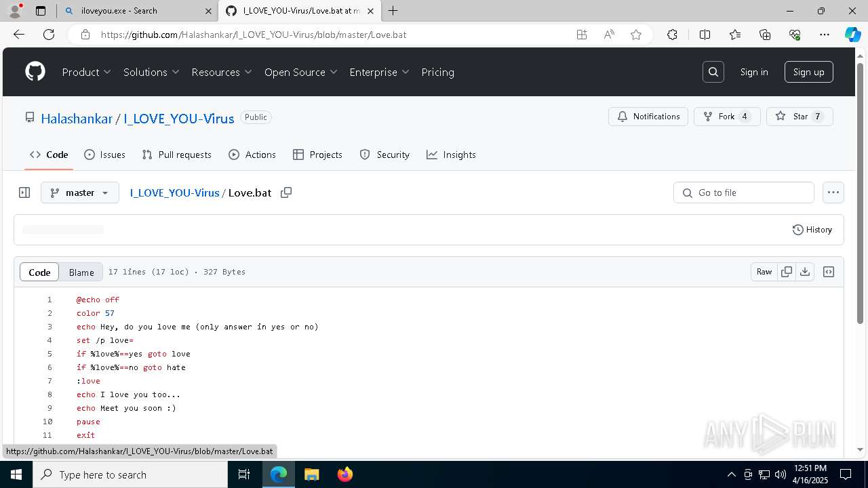Turn on Read aloud for this page
Viewport: 868px width, 488px height.
[x=609, y=35]
